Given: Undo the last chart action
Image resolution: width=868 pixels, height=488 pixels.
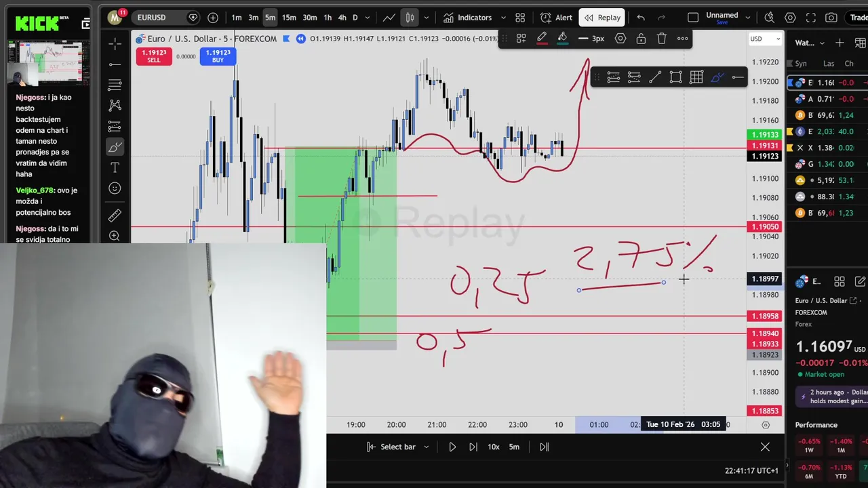Looking at the screenshot, I should (641, 18).
